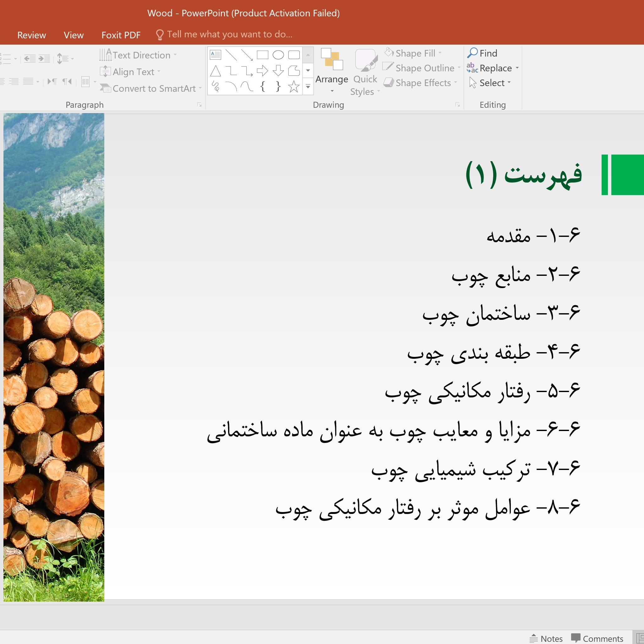Select the wood logs picture on slide

pos(54,357)
